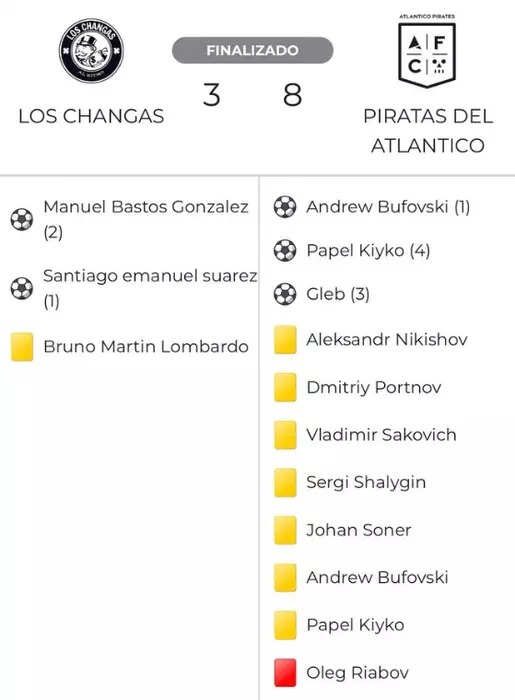Click yellow card beside Aleksandr Nikishov
Image resolution: width=515 pixels, height=700 pixels.
pos(285,340)
